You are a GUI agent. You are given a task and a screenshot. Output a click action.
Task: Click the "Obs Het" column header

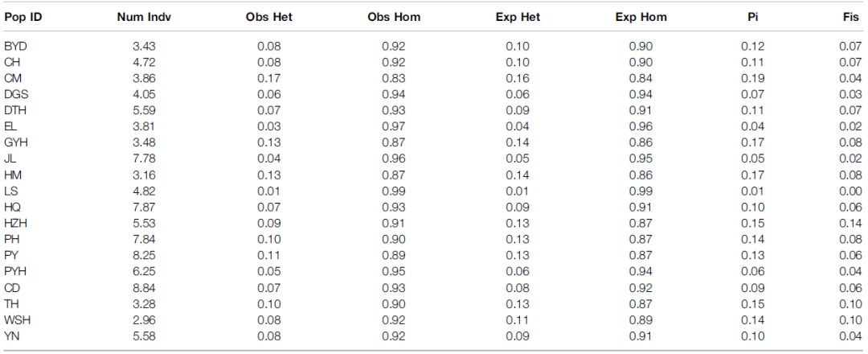(x=268, y=17)
